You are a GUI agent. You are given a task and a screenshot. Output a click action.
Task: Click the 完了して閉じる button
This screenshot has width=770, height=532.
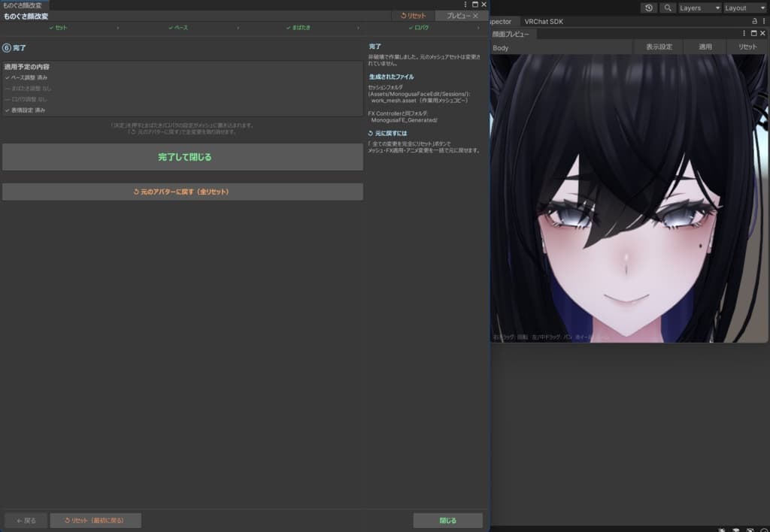[183, 157]
